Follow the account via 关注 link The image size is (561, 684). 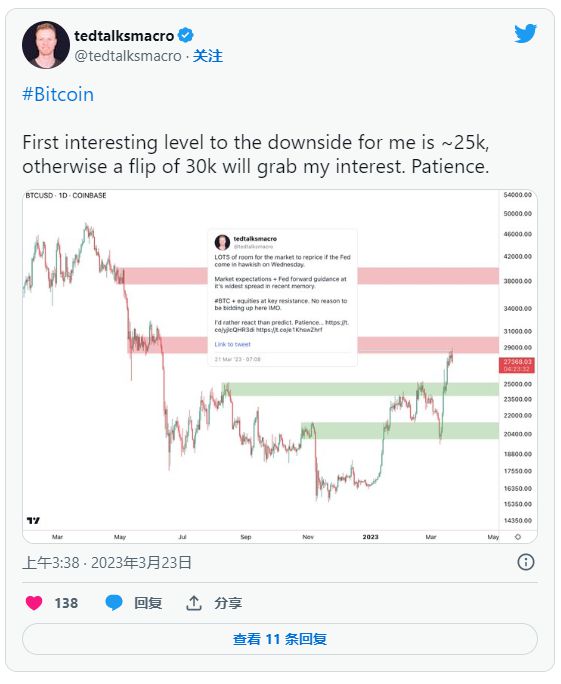(208, 56)
